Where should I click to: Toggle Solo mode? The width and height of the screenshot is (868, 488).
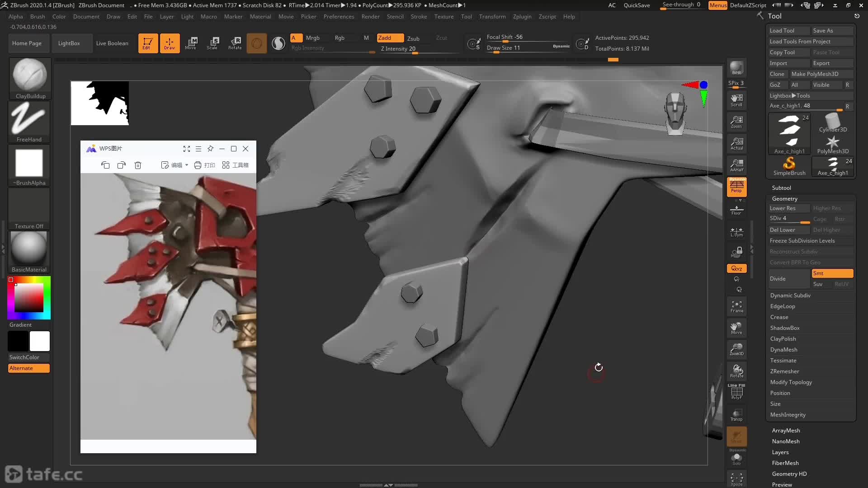[x=736, y=458]
